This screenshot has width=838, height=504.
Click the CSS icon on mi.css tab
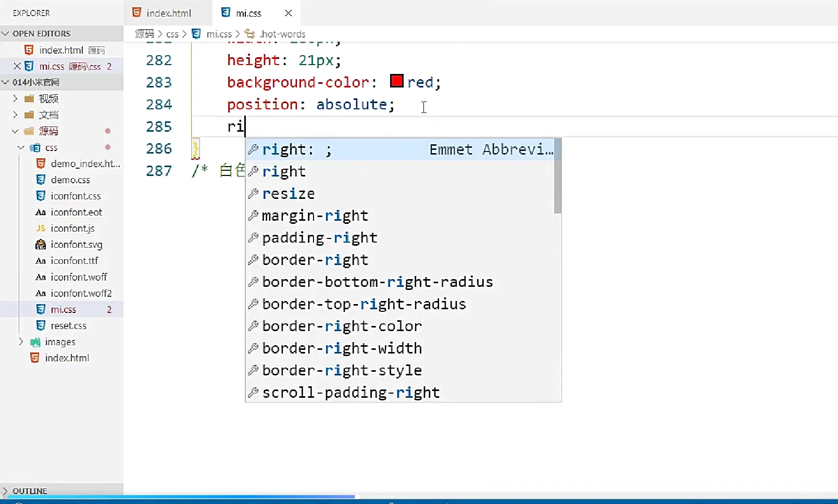pyautogui.click(x=226, y=12)
